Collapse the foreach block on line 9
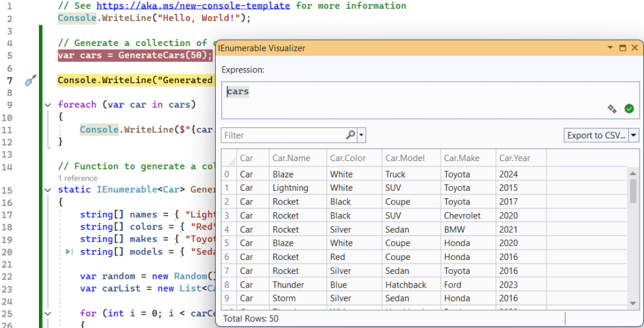The image size is (644, 328). coord(48,105)
